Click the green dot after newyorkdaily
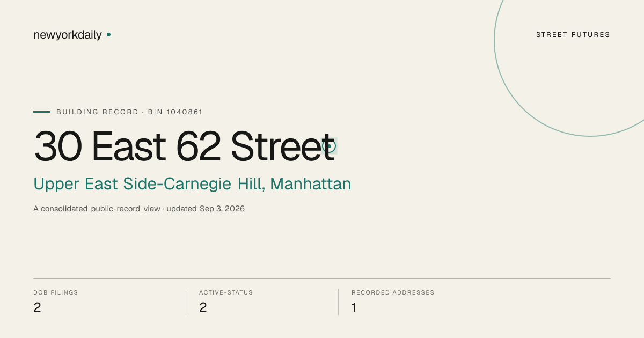Screen dimensions: 644x338 [108, 34]
